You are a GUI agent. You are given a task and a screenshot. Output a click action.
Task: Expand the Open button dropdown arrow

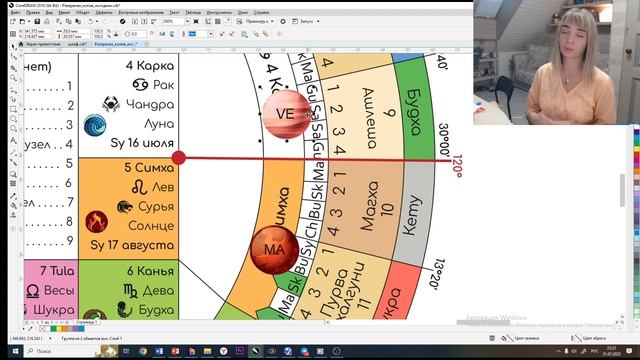click(29, 21)
